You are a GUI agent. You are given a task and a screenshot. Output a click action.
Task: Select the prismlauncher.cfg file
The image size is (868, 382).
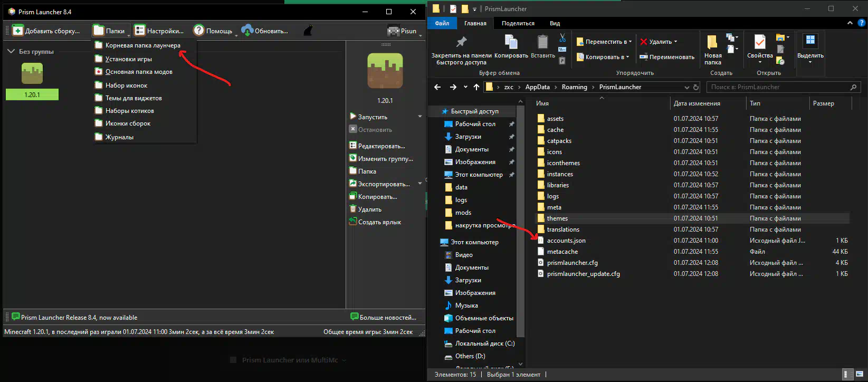point(572,263)
